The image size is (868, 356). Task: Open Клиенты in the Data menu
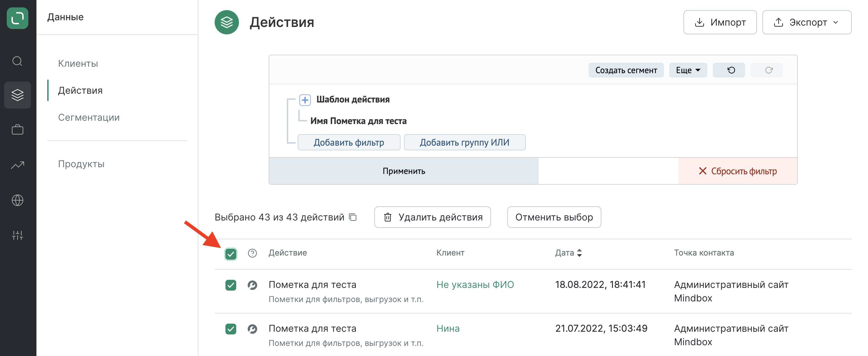point(78,63)
